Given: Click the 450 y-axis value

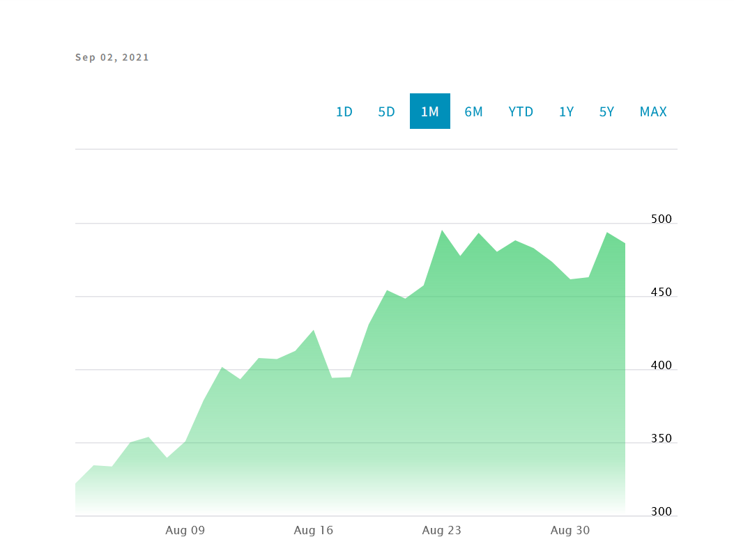Looking at the screenshot, I should [x=661, y=293].
